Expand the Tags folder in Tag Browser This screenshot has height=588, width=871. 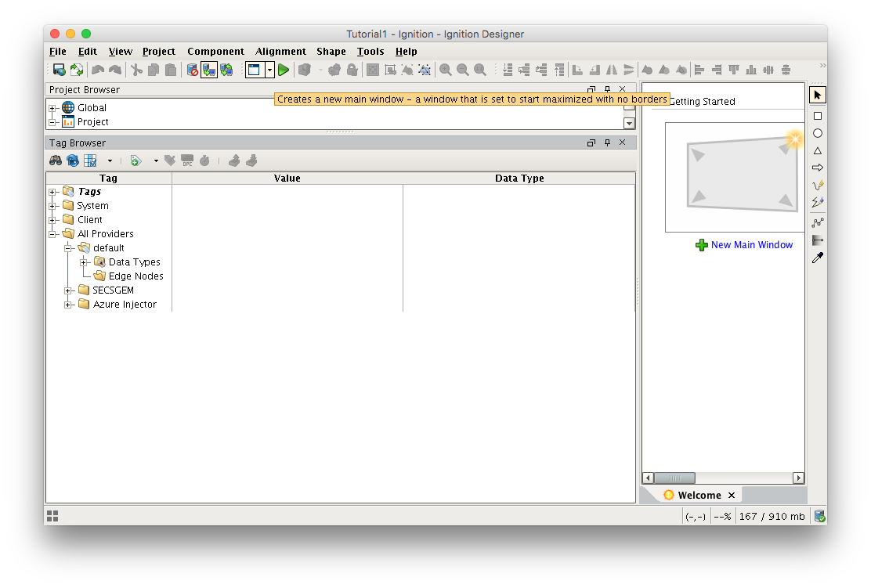click(x=52, y=192)
